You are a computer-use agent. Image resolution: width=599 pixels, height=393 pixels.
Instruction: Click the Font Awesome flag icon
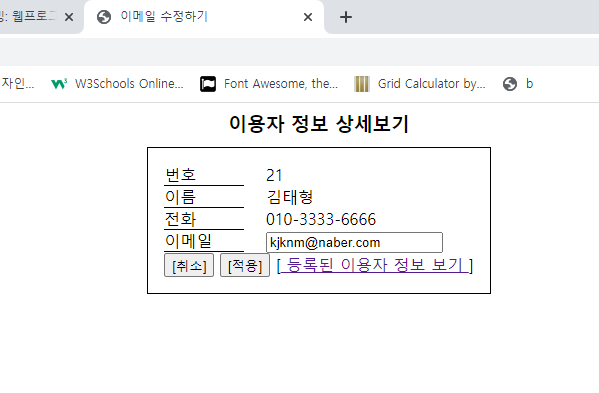pos(208,84)
